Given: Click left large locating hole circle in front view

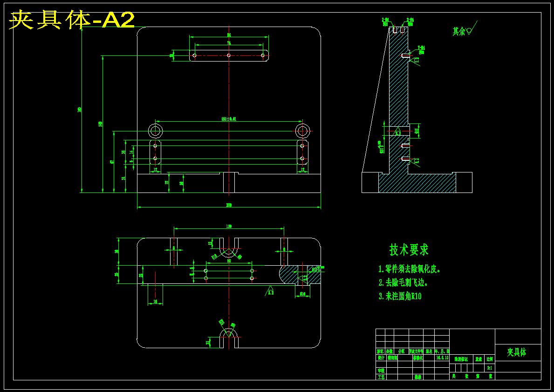Looking at the screenshot, I should tap(155, 131).
